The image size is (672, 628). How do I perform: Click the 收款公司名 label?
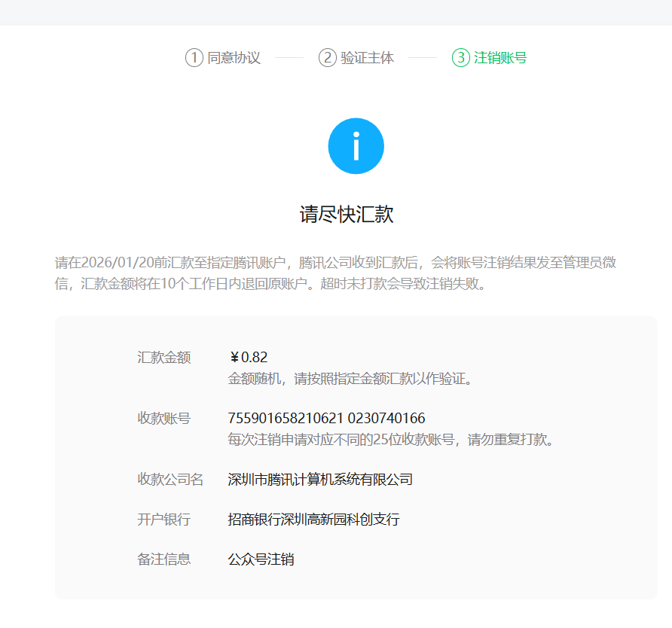170,479
